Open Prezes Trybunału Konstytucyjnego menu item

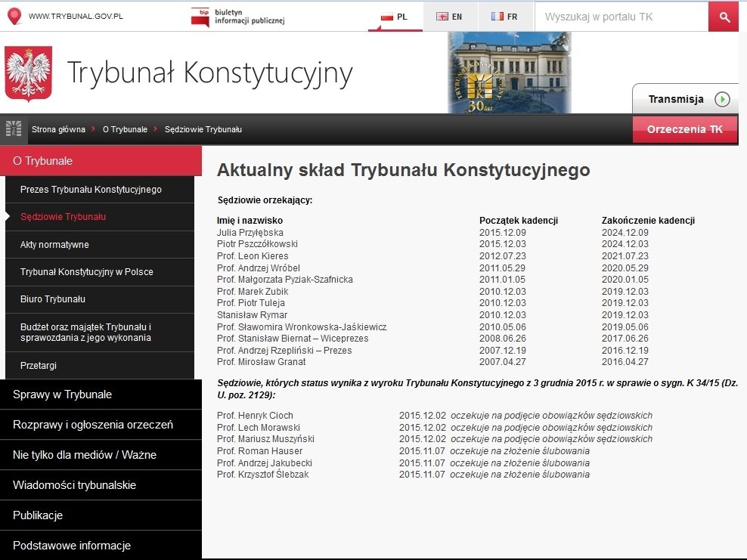[x=91, y=190]
